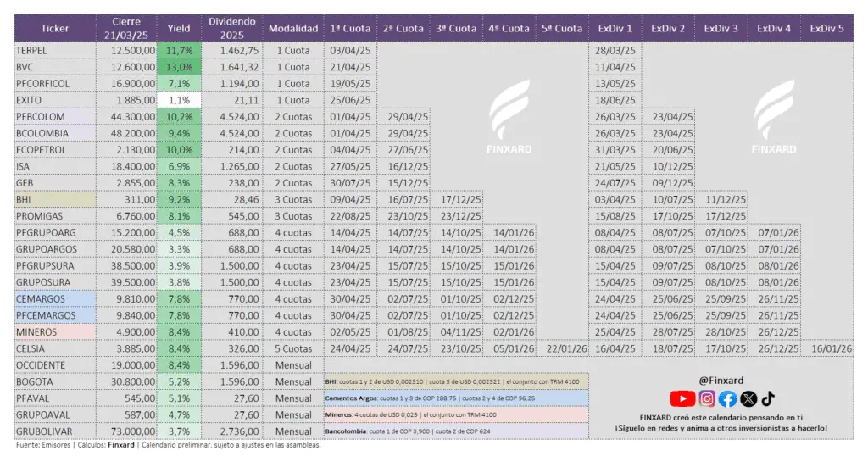Click the @Finxard handle text

721,381
